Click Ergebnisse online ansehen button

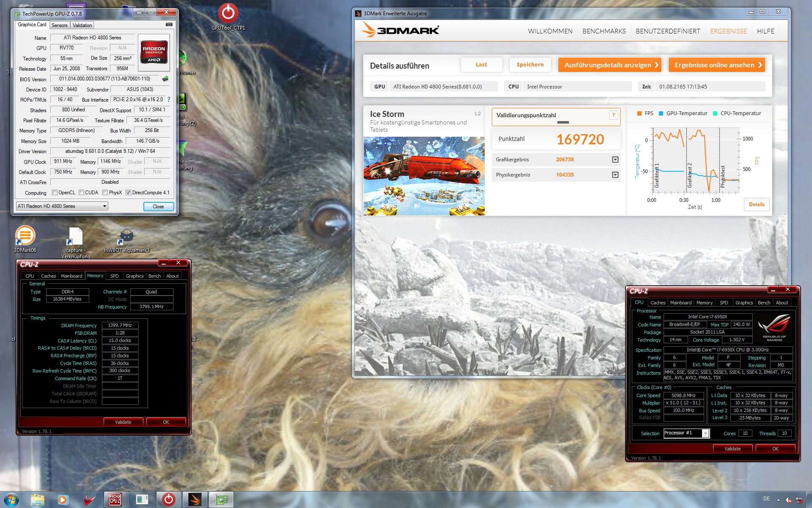pos(717,65)
